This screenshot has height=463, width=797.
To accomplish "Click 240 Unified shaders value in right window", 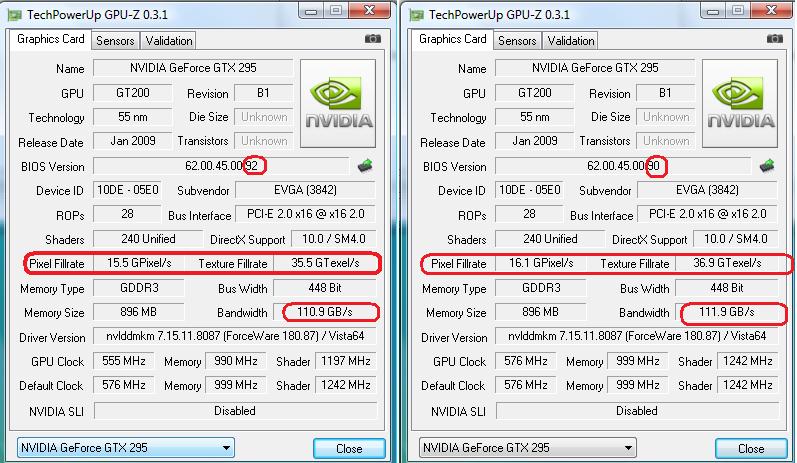I will (550, 239).
